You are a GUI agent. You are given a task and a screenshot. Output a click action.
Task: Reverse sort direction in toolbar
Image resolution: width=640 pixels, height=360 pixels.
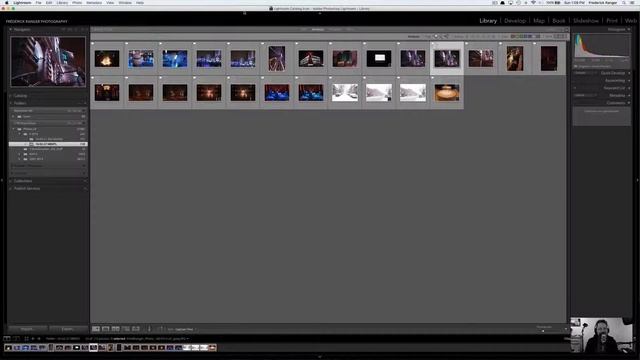coord(160,329)
